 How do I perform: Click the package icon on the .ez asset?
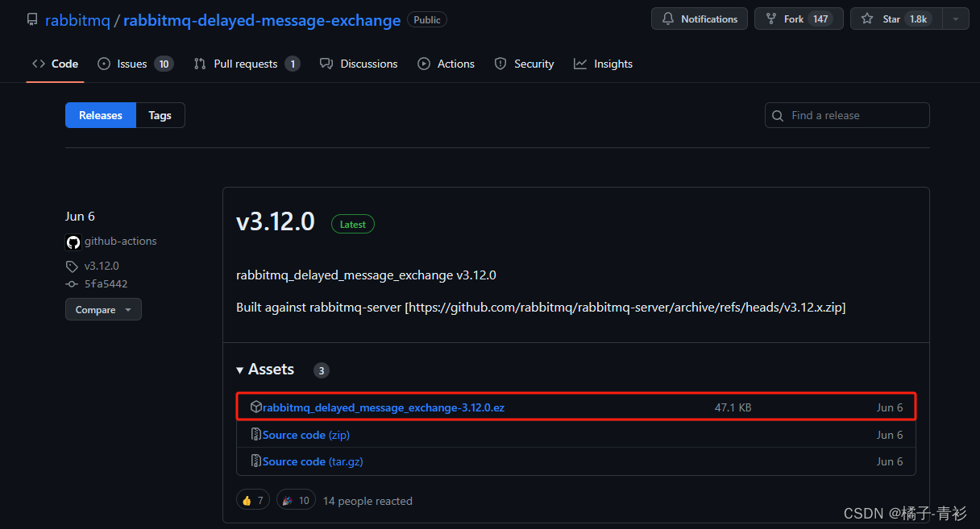click(x=256, y=407)
